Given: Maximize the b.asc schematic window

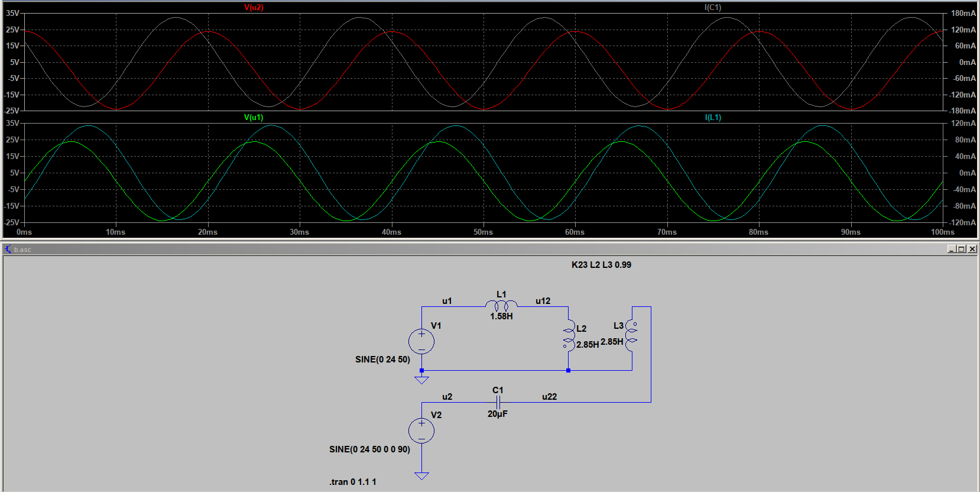Looking at the screenshot, I should tap(961, 250).
